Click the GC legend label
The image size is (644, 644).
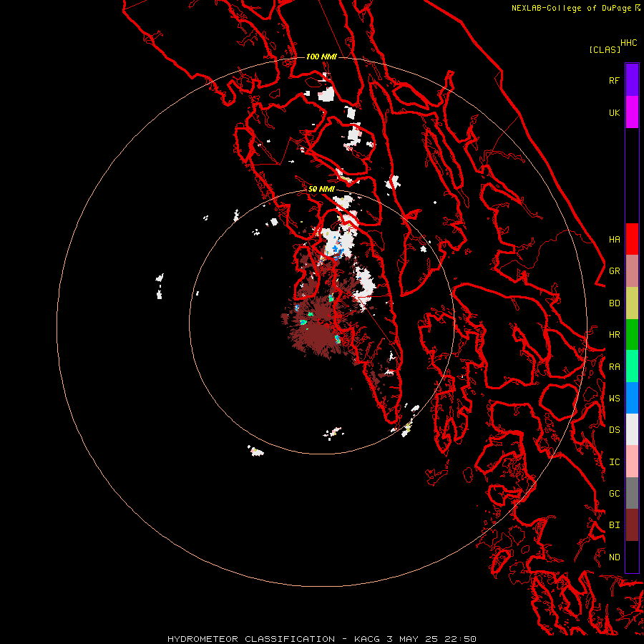[615, 493]
